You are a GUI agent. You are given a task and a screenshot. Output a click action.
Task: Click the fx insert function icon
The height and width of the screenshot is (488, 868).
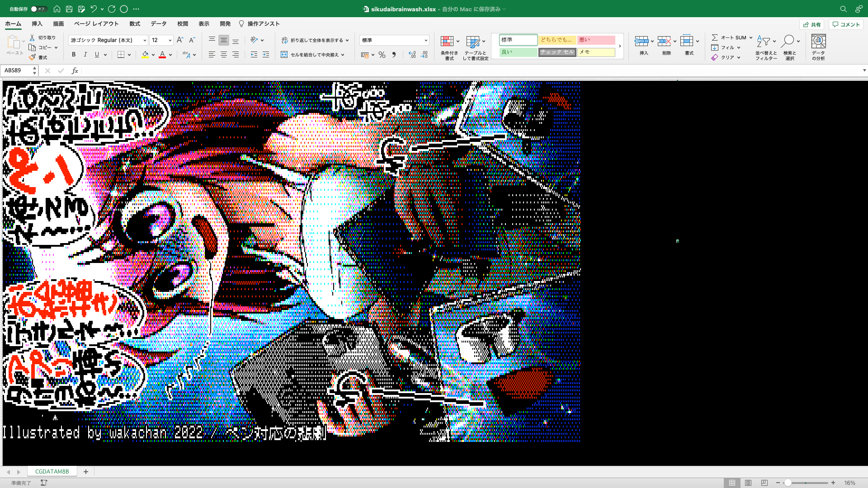(75, 70)
